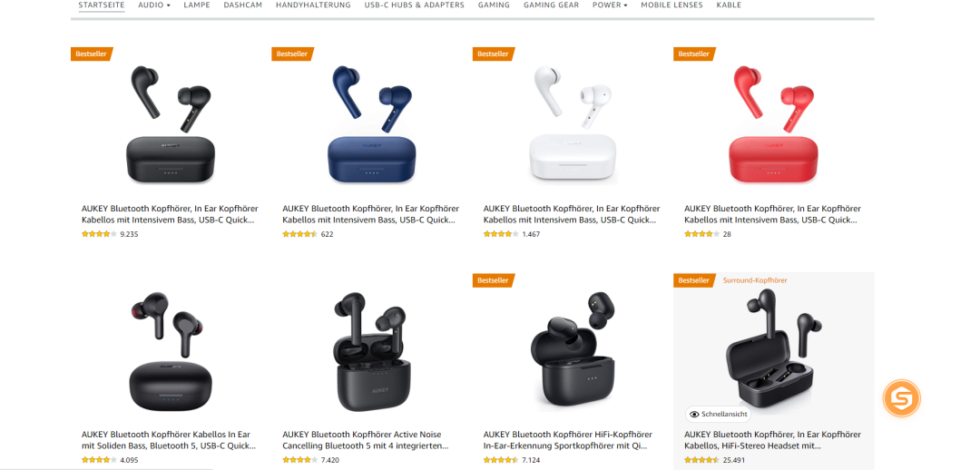Click the orange S floating chat icon
The image size is (980, 470).
pos(901,398)
